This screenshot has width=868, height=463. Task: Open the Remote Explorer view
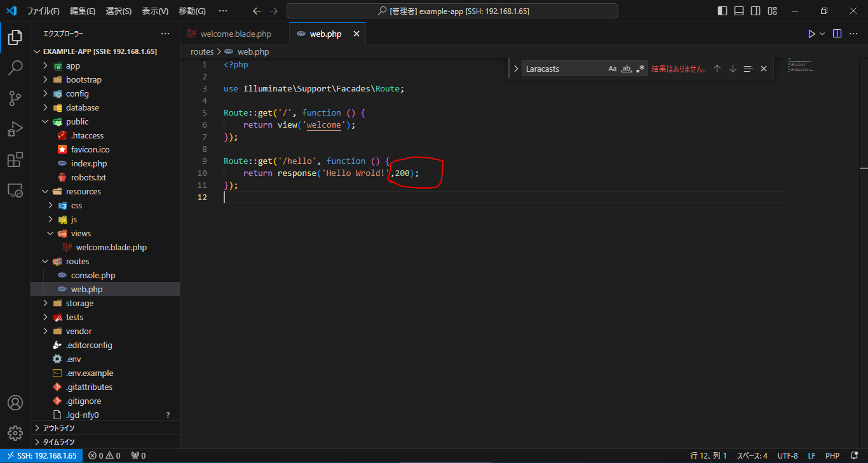click(15, 190)
